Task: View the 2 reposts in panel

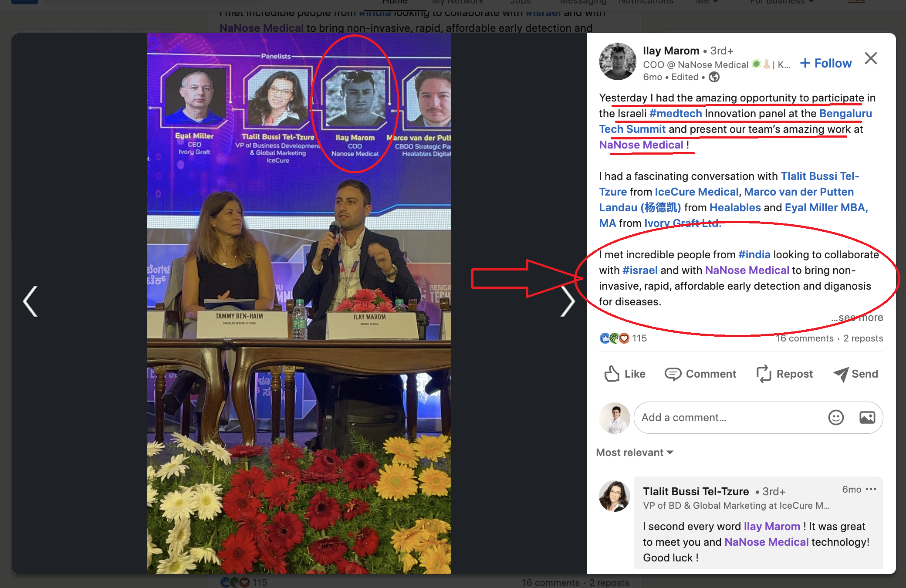Action: click(x=863, y=338)
